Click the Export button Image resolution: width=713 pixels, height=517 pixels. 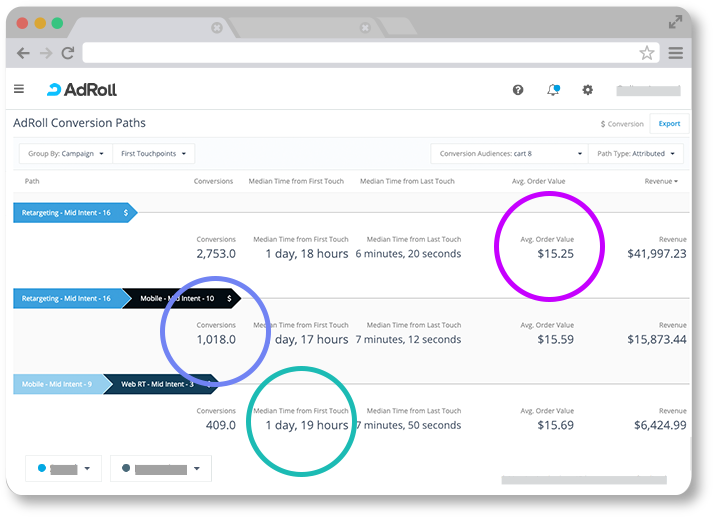669,124
